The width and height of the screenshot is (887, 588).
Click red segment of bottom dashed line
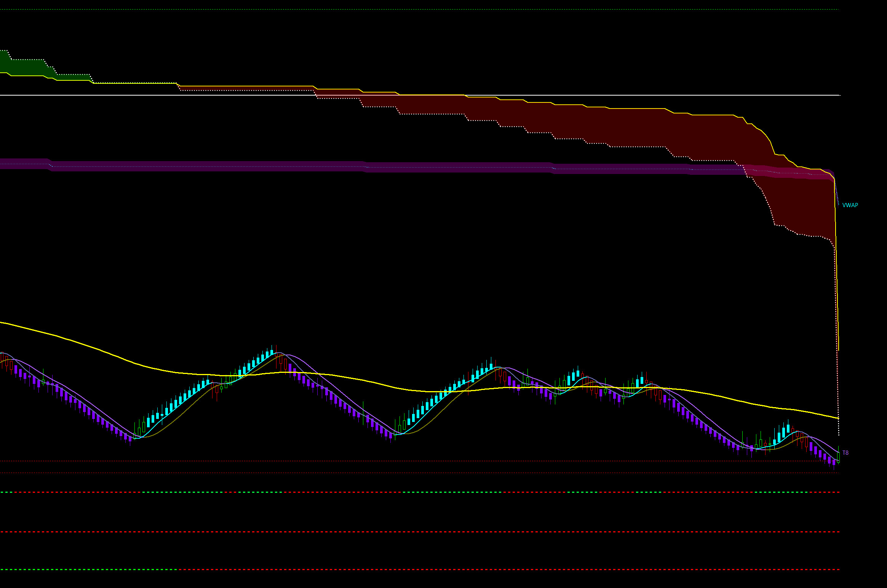click(x=495, y=570)
